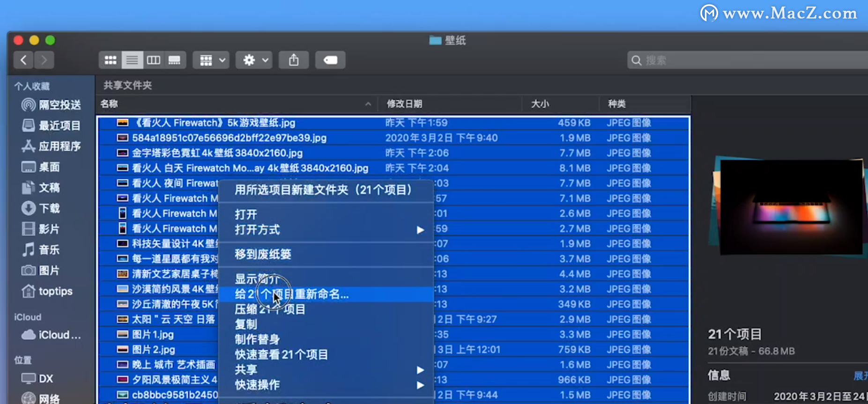The width and height of the screenshot is (868, 404).
Task: Open the group-by arrangement dropdown
Action: 211,60
